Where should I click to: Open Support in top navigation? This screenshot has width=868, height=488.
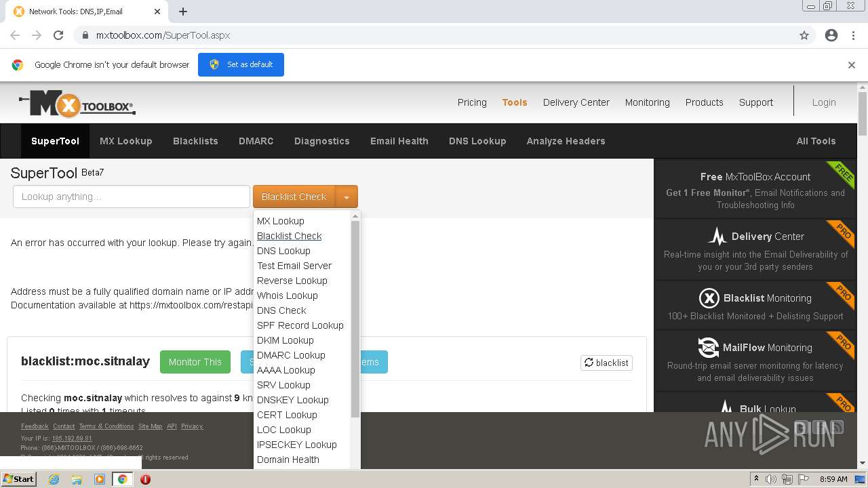tap(756, 102)
